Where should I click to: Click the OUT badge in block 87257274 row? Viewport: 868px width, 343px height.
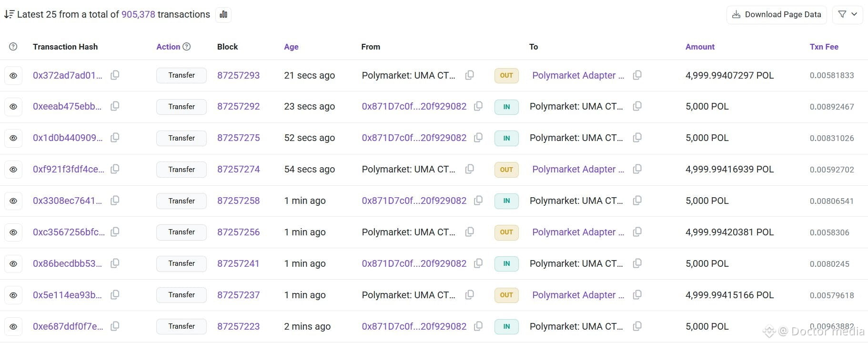pos(506,170)
